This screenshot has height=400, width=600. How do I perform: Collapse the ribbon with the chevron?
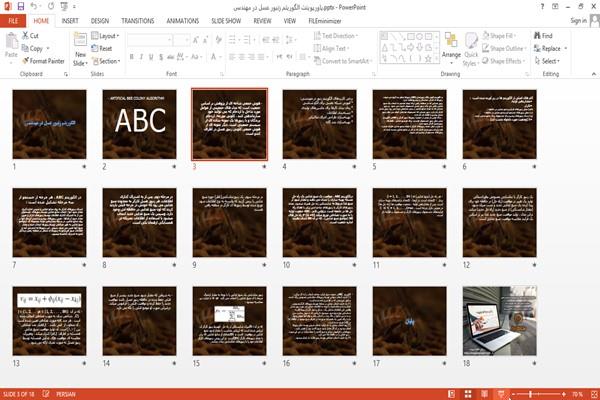tap(593, 74)
